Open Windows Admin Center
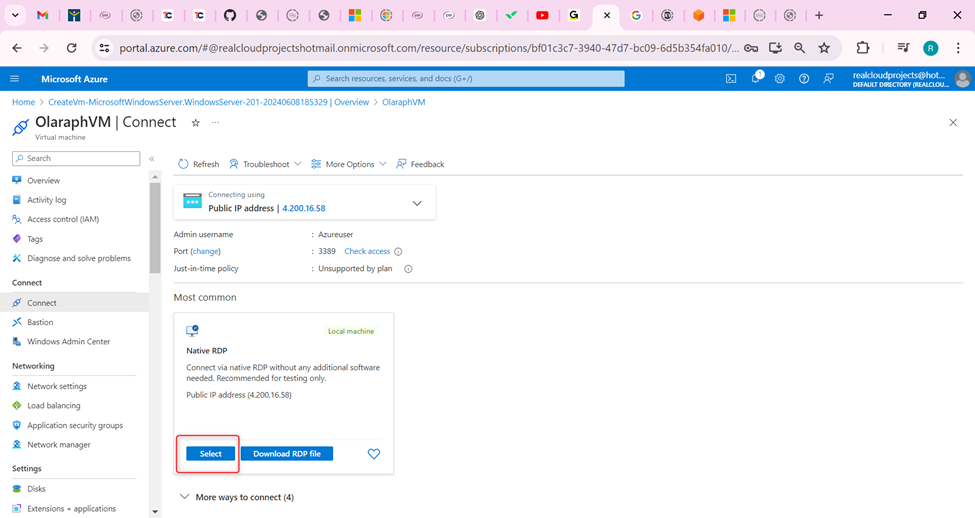The height and width of the screenshot is (518, 975). (x=68, y=342)
